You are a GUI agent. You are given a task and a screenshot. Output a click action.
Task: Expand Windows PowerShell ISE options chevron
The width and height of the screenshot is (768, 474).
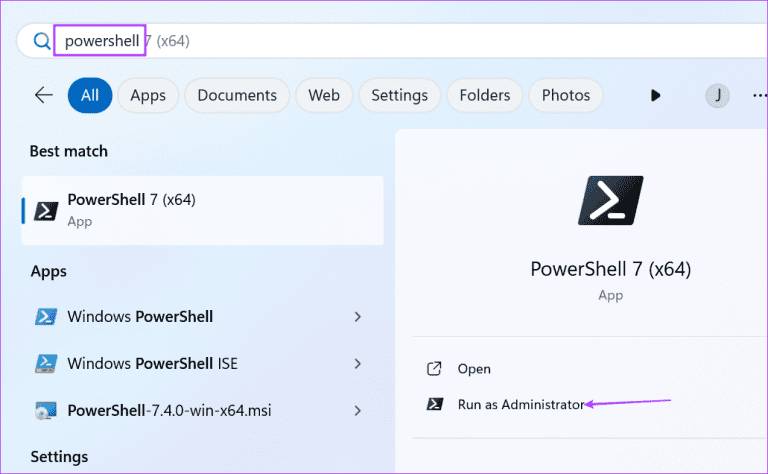[x=357, y=363]
